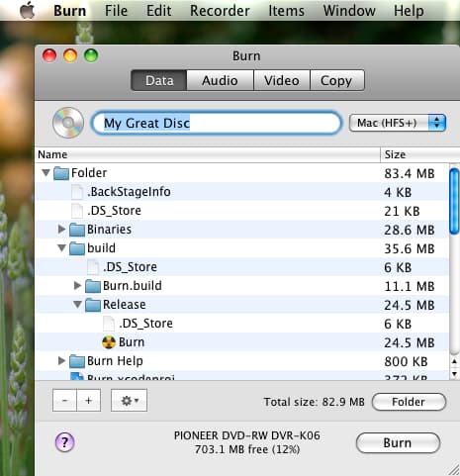Select the .BackStageInfo file icon
Viewport: 460px width, 476px height.
pyautogui.click(x=77, y=192)
